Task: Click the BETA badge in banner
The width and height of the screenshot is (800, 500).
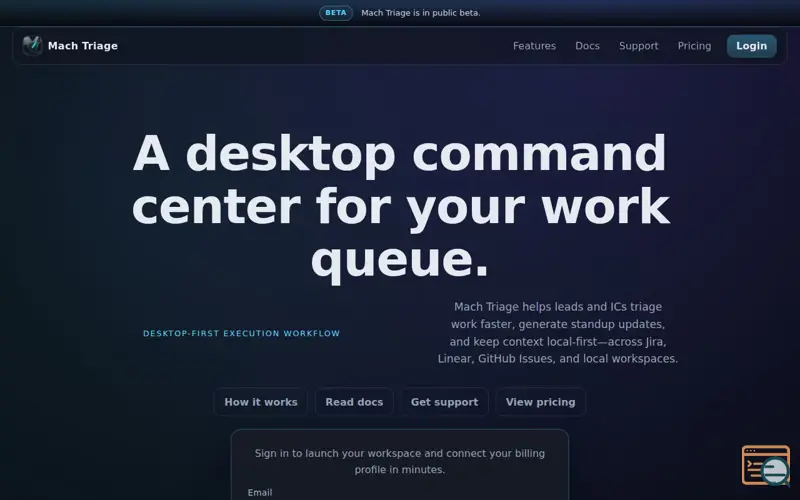Action: [336, 13]
